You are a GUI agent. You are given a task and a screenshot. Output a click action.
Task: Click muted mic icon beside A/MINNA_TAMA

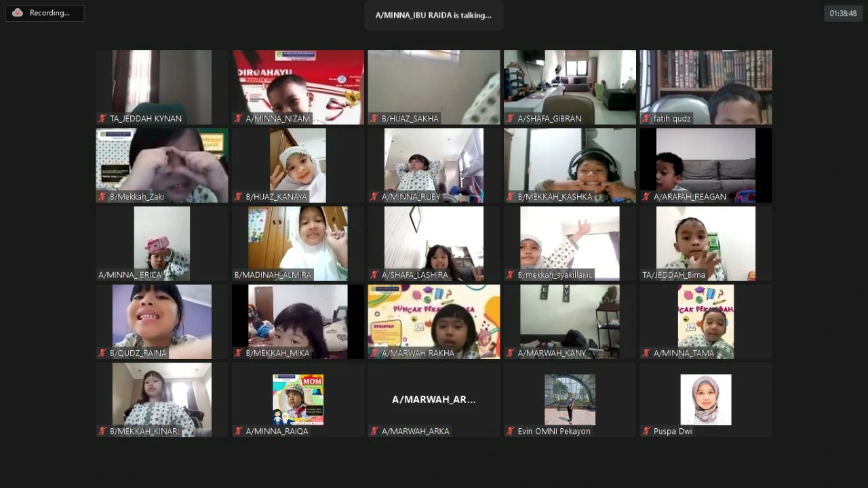click(x=646, y=353)
